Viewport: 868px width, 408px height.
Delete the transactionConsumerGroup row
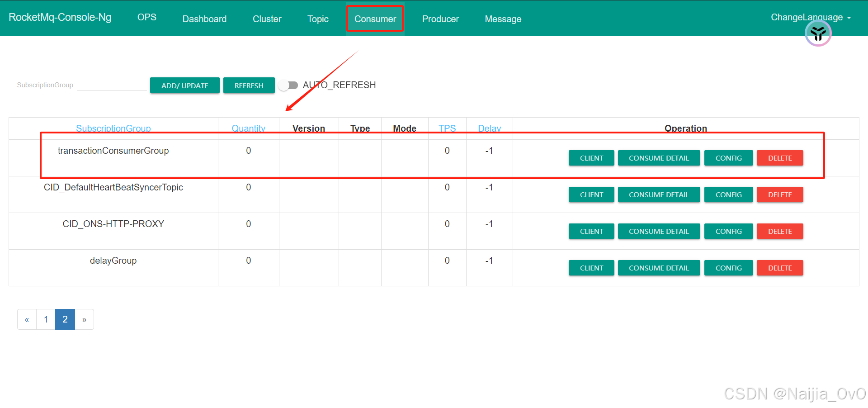(x=780, y=158)
